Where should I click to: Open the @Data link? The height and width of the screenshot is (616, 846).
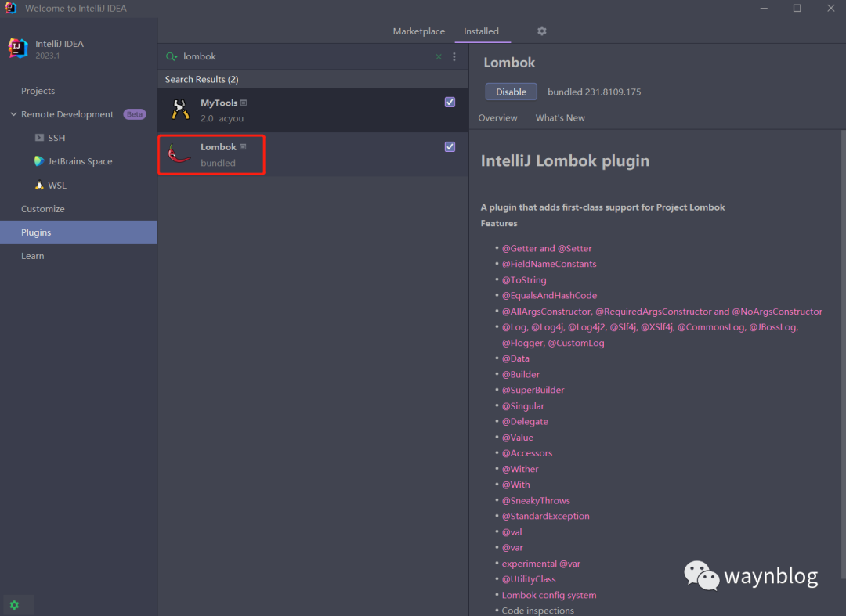[x=515, y=358]
